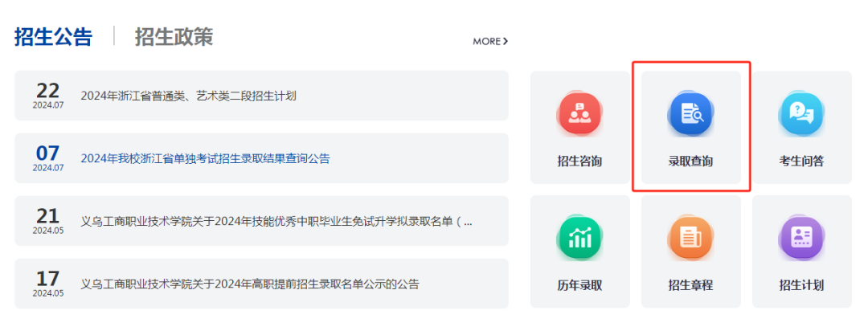
Task: Switch to the 招生公告 tab
Action: [53, 37]
